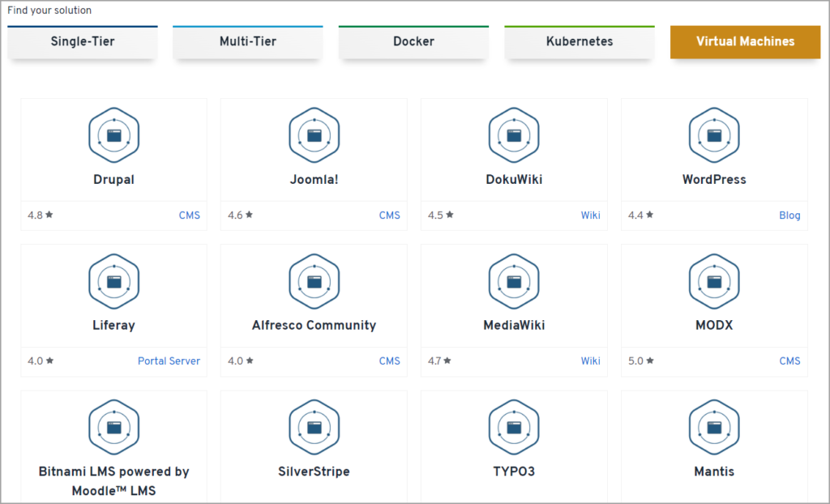This screenshot has width=830, height=504.
Task: Click the WordPress application icon
Action: pyautogui.click(x=714, y=135)
